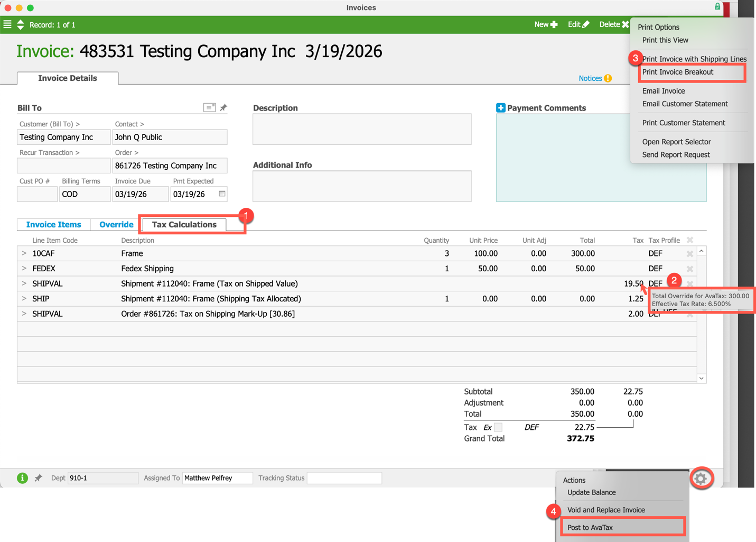Image resolution: width=756 pixels, height=542 pixels.
Task: Expand the SHIP Shipping Tax Allocated row
Action: click(x=24, y=299)
